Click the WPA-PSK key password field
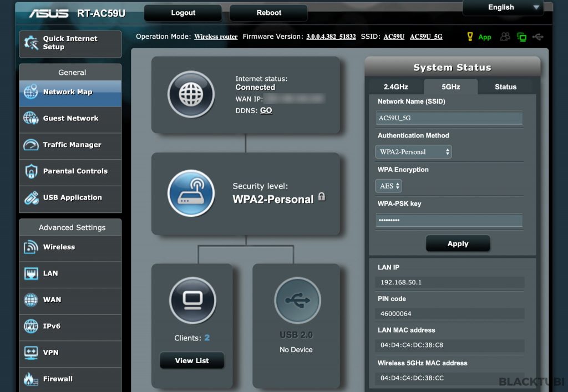Image resolution: width=568 pixels, height=392 pixels. pyautogui.click(x=449, y=220)
